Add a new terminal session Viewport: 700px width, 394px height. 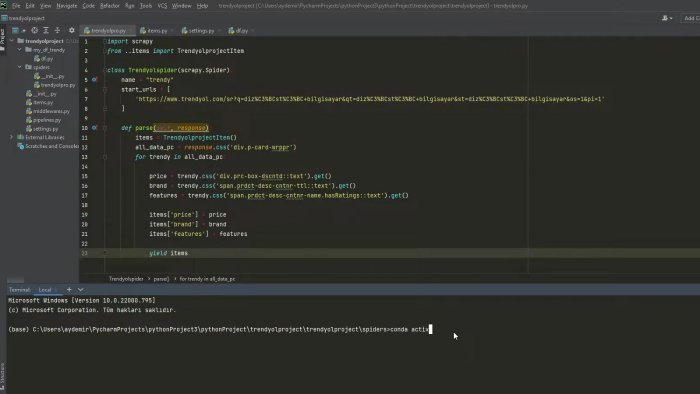pos(69,290)
